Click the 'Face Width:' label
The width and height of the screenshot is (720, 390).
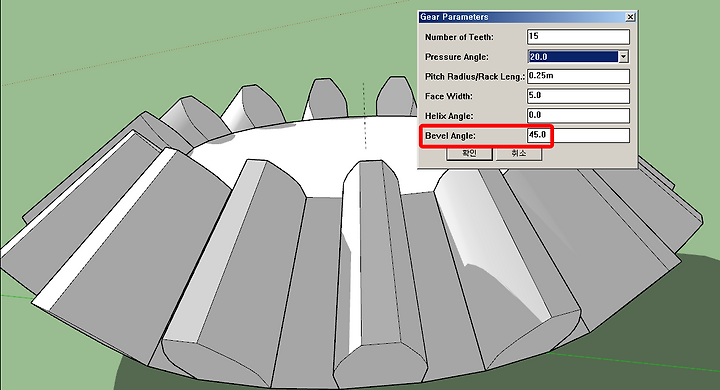tap(449, 96)
